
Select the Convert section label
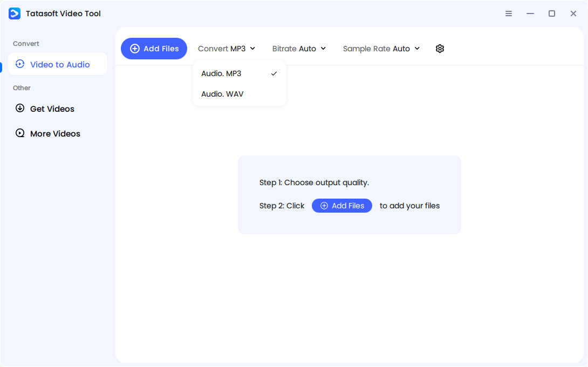[x=25, y=44]
